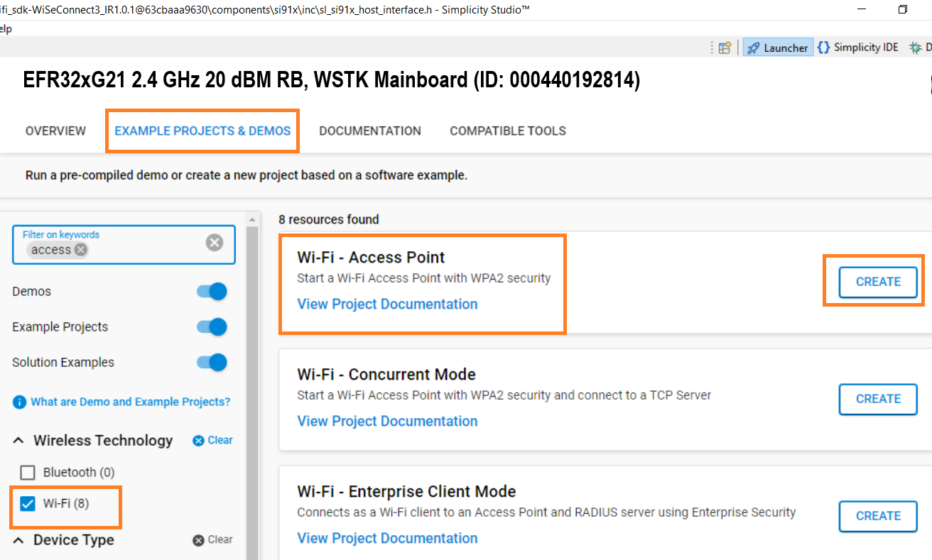Create the Enterprise Client Mode project
Image resolution: width=932 pixels, height=560 pixels.
click(878, 516)
